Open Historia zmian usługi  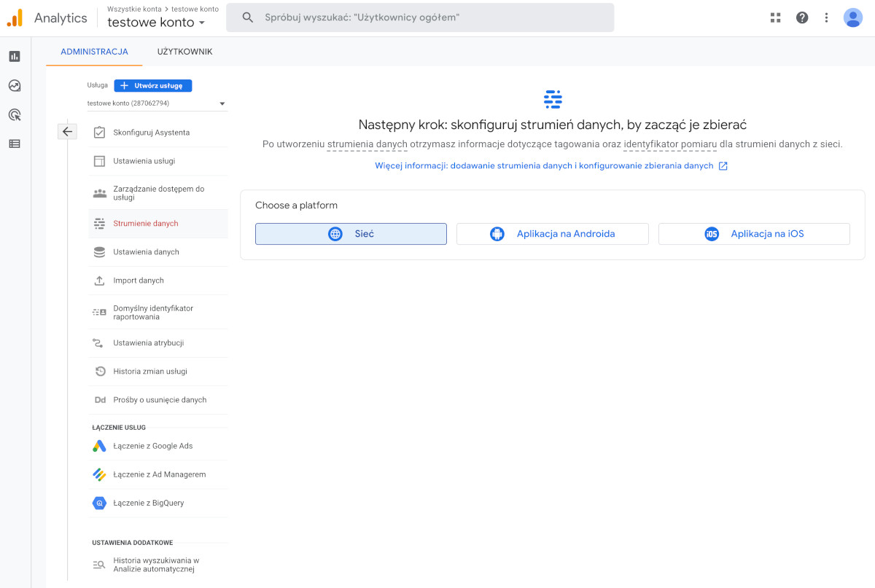(158, 372)
